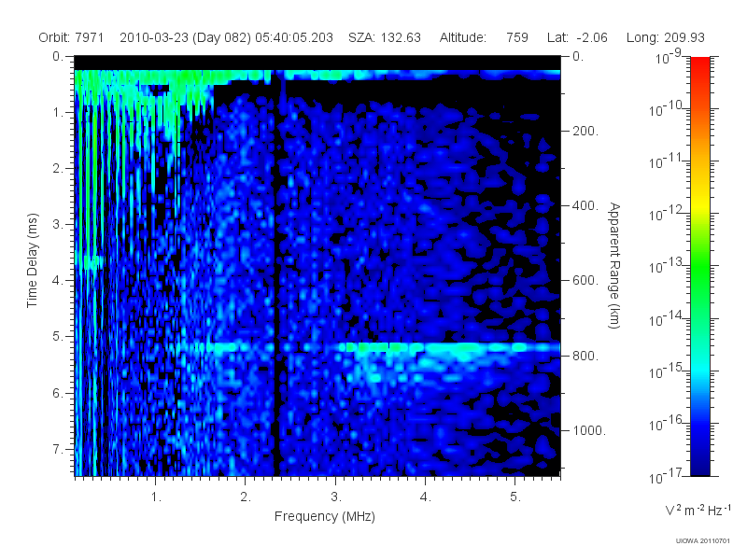Click the Altitude: label
Screen dimensions: 747x560
click(x=462, y=37)
